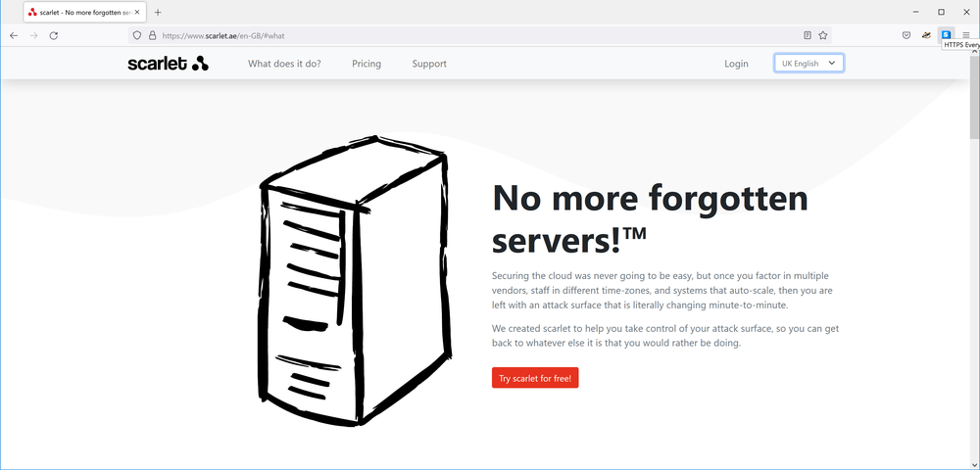Click the vertical scrollbar thumb
The image size is (980, 470).
pos(974,97)
